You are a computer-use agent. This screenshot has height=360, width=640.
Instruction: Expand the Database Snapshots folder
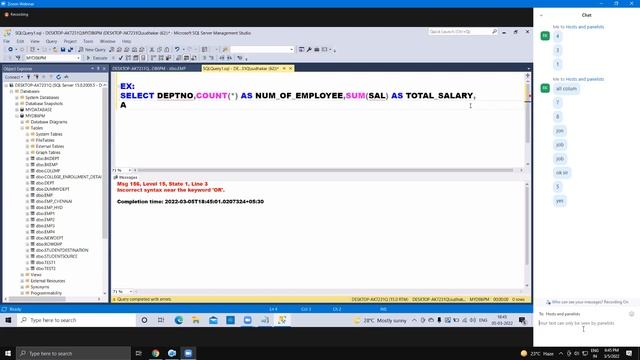point(17,104)
